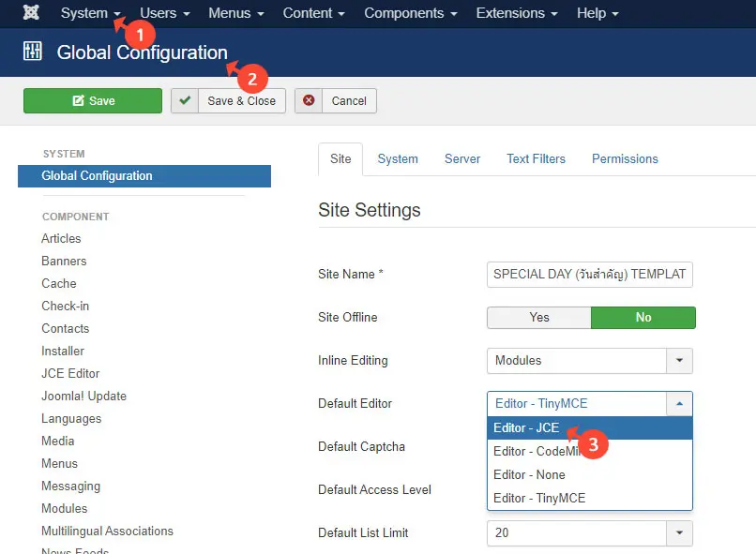Click the Global Configuration equalizer icon
The height and width of the screenshot is (554, 756).
tap(33, 52)
